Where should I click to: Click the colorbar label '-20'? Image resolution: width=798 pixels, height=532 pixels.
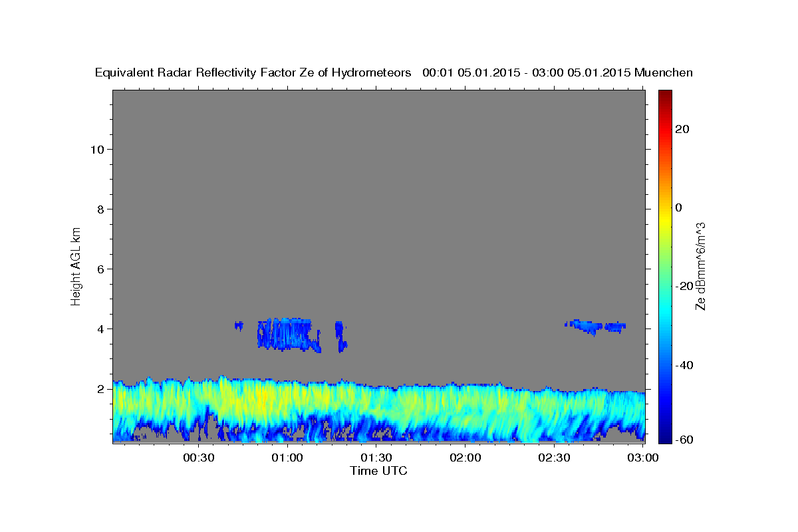(683, 286)
